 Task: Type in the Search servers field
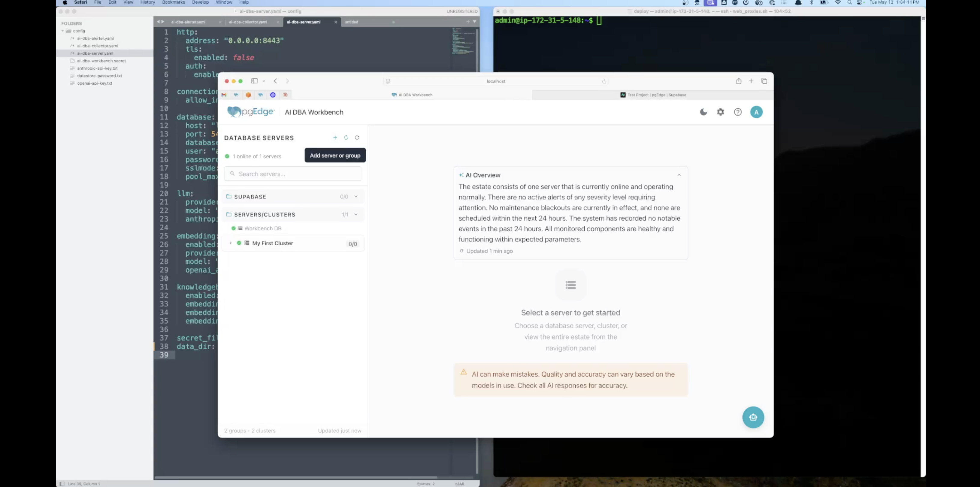click(292, 174)
